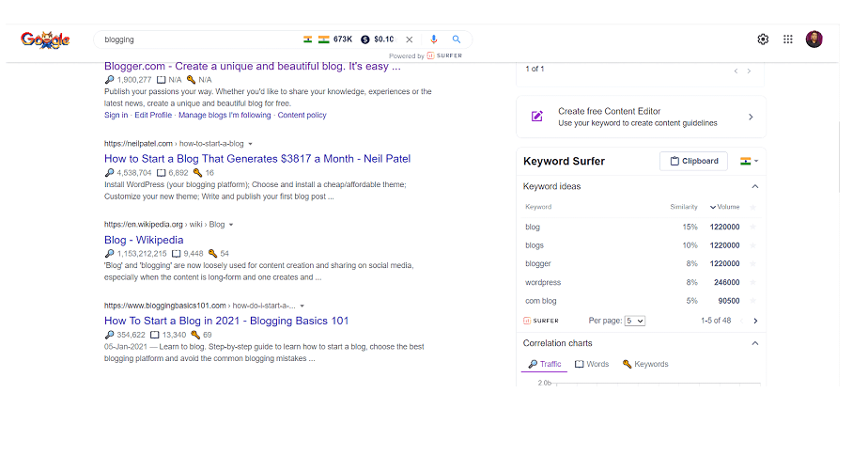
Task: Open Google settings gear icon
Action: click(763, 39)
